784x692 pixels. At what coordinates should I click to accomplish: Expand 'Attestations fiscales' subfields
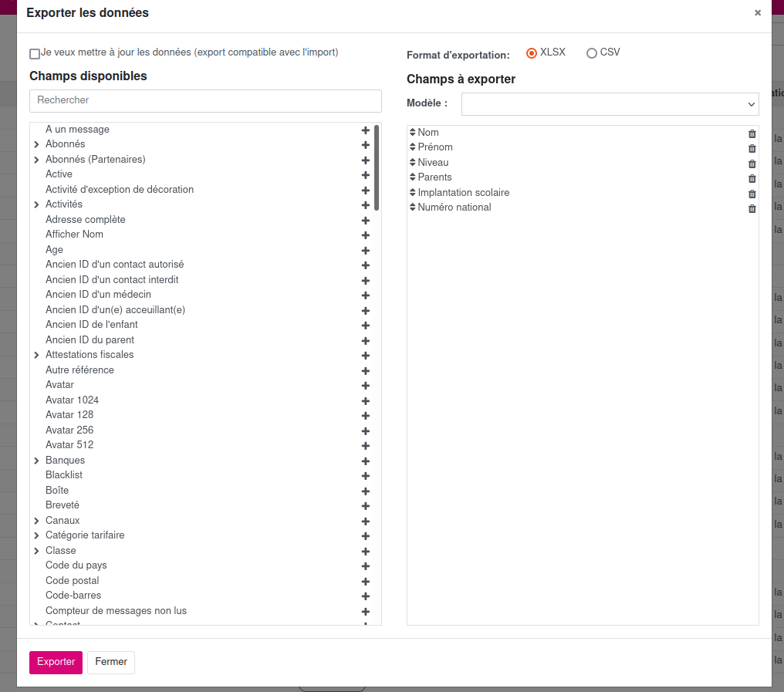(36, 356)
